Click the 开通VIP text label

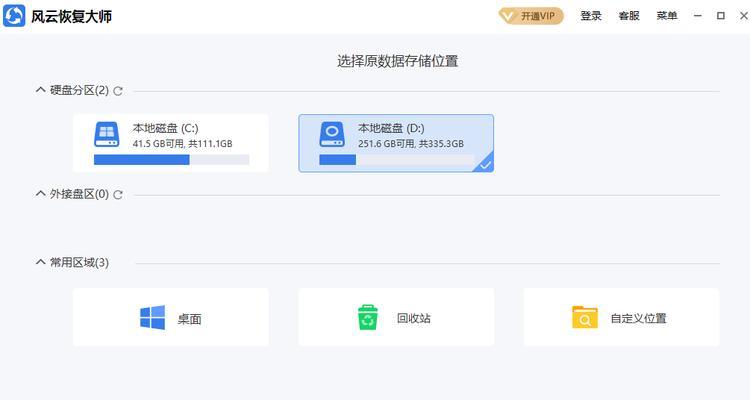(538, 16)
